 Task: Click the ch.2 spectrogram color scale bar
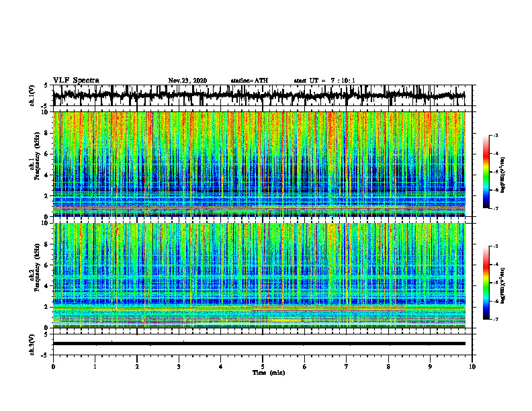(x=486, y=283)
